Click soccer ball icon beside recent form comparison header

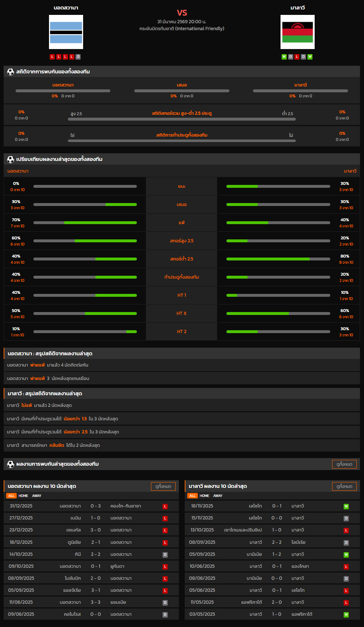[11, 159]
